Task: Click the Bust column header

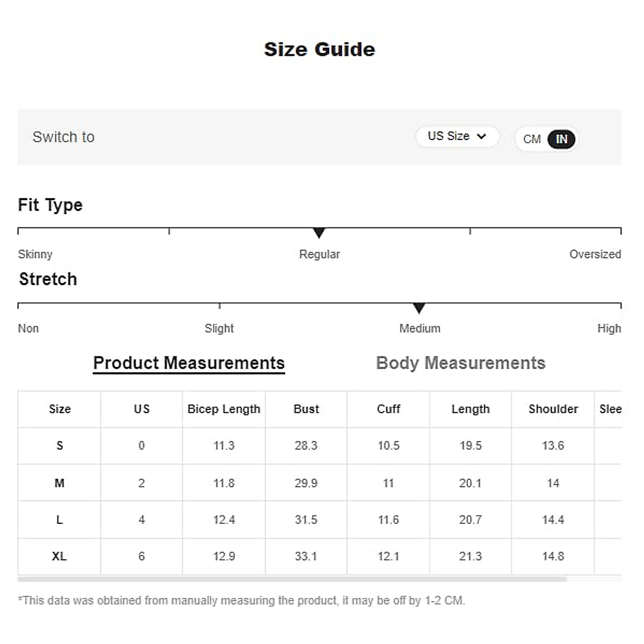Action: click(x=306, y=409)
